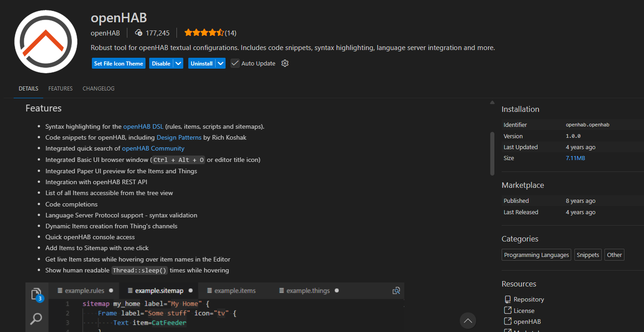The width and height of the screenshot is (644, 332).
Task: Click the scroll-to-top arrow button
Action: [468, 321]
